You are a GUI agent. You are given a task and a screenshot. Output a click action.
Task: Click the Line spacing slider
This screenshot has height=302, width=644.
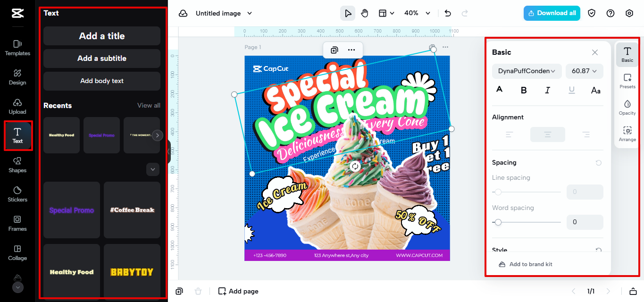[x=527, y=192]
